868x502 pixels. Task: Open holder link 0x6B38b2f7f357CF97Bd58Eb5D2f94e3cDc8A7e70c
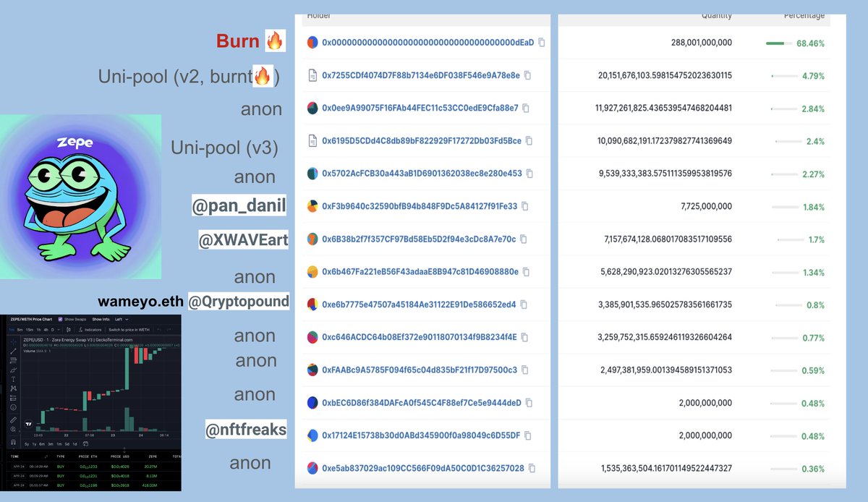point(419,239)
